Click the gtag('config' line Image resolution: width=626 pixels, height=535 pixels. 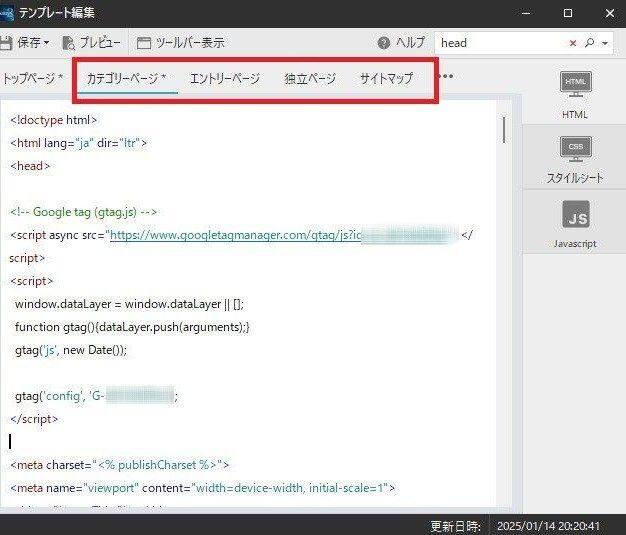tap(96, 396)
